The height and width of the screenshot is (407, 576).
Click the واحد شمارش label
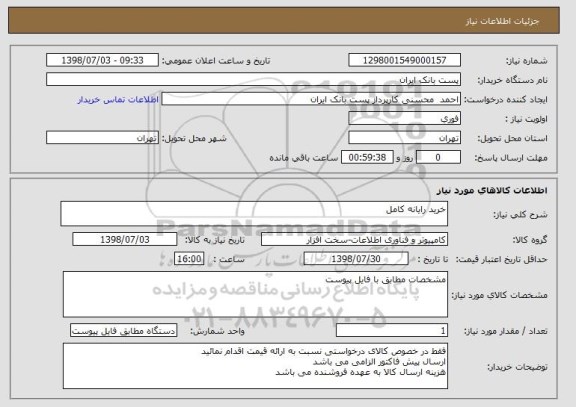click(217, 331)
